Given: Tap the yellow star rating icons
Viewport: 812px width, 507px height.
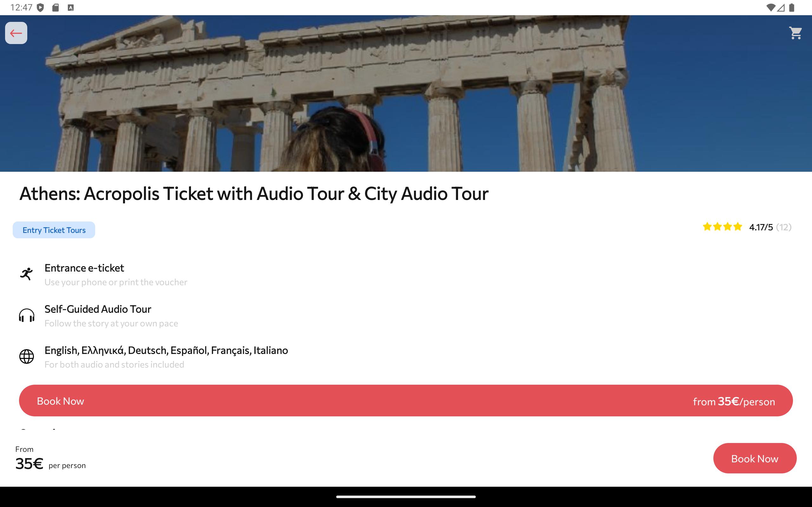Looking at the screenshot, I should 722,227.
